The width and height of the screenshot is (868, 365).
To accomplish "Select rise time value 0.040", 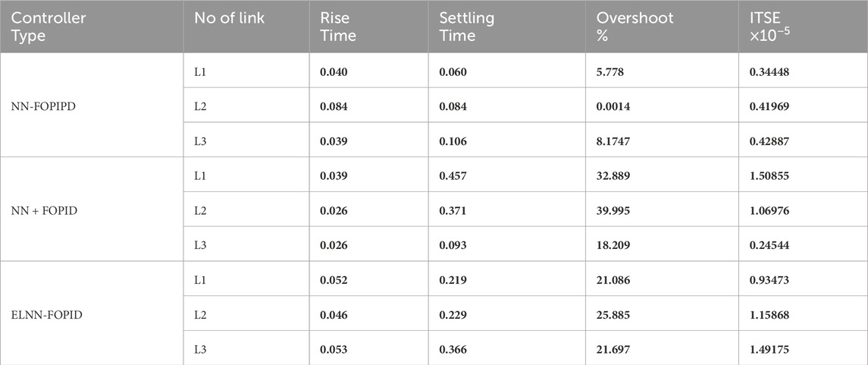I will [334, 71].
